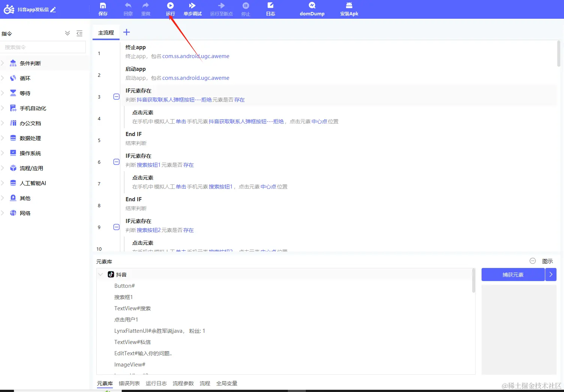Open the 循环 command category
564x392 pixels.
point(45,78)
